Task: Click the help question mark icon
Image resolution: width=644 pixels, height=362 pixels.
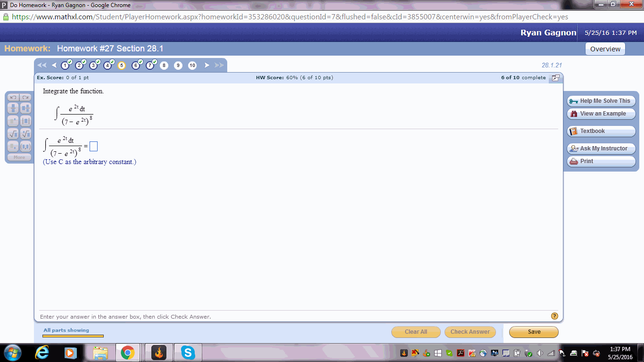Action: 554,316
